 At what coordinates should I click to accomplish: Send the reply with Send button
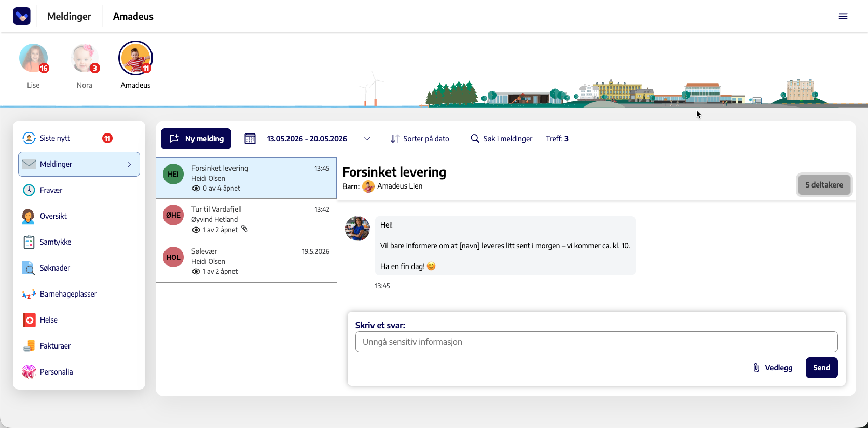click(822, 368)
